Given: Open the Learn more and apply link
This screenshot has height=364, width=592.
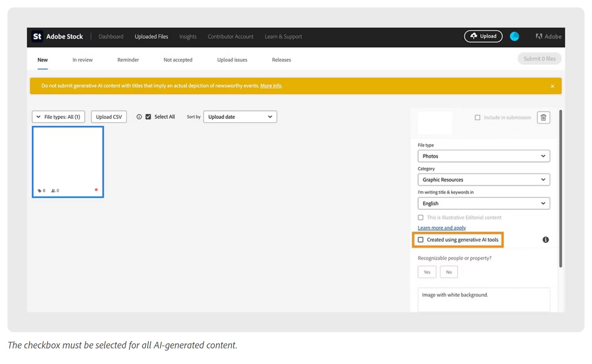Looking at the screenshot, I should [442, 228].
